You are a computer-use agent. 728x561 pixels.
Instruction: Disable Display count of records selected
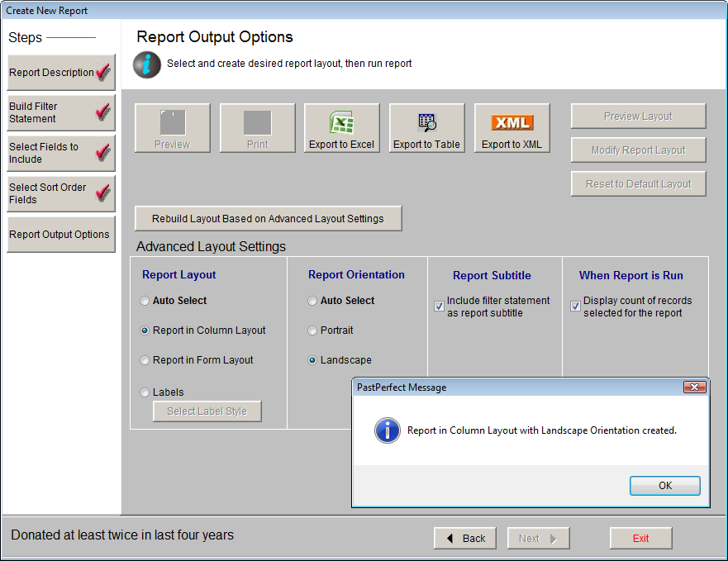tap(574, 307)
